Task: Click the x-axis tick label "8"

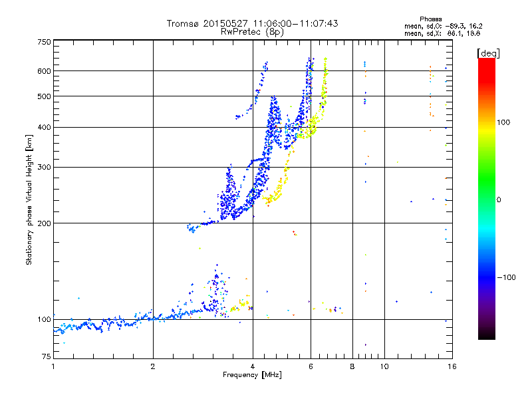Action: [x=352, y=366]
